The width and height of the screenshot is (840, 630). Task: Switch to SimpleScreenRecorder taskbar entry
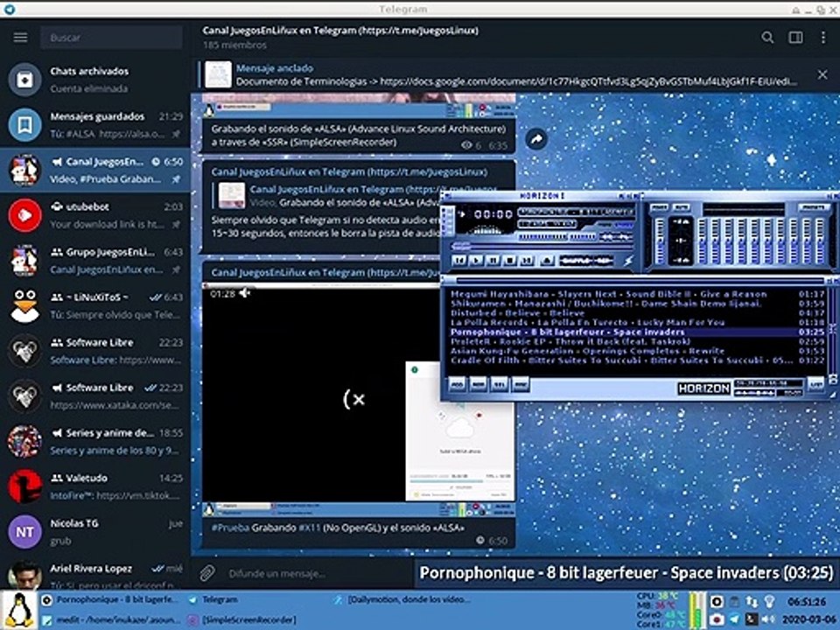[241, 619]
